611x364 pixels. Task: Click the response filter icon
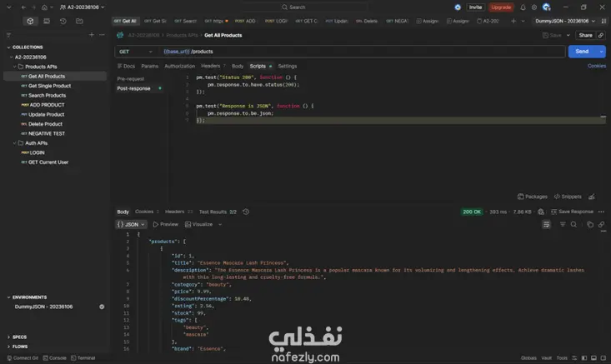pos(563,224)
